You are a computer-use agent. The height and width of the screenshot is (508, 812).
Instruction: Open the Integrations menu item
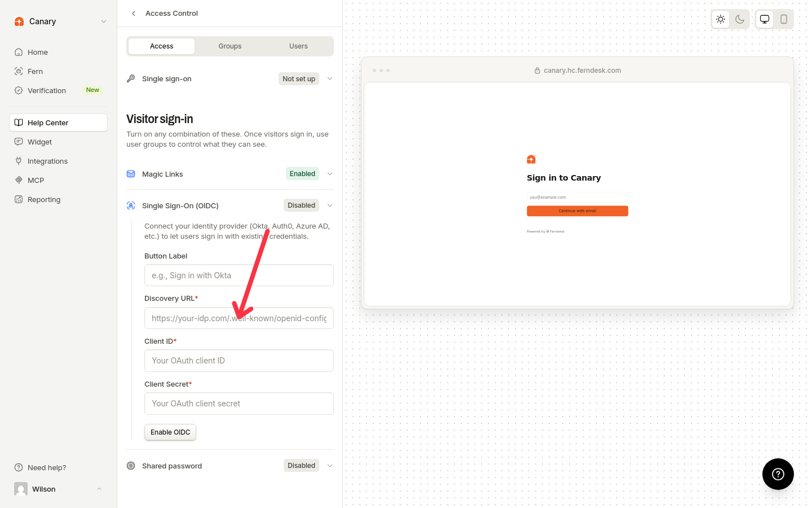(58, 161)
